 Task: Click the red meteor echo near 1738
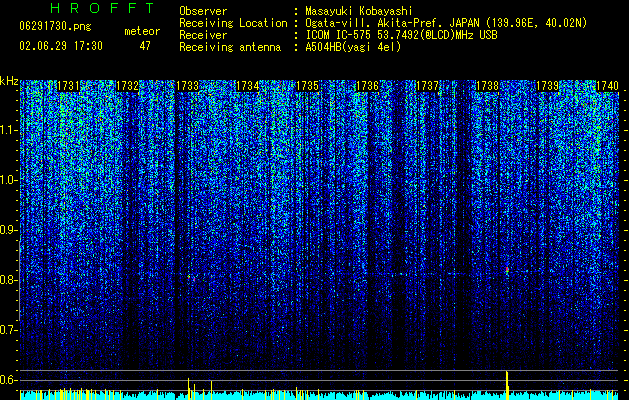(x=507, y=270)
